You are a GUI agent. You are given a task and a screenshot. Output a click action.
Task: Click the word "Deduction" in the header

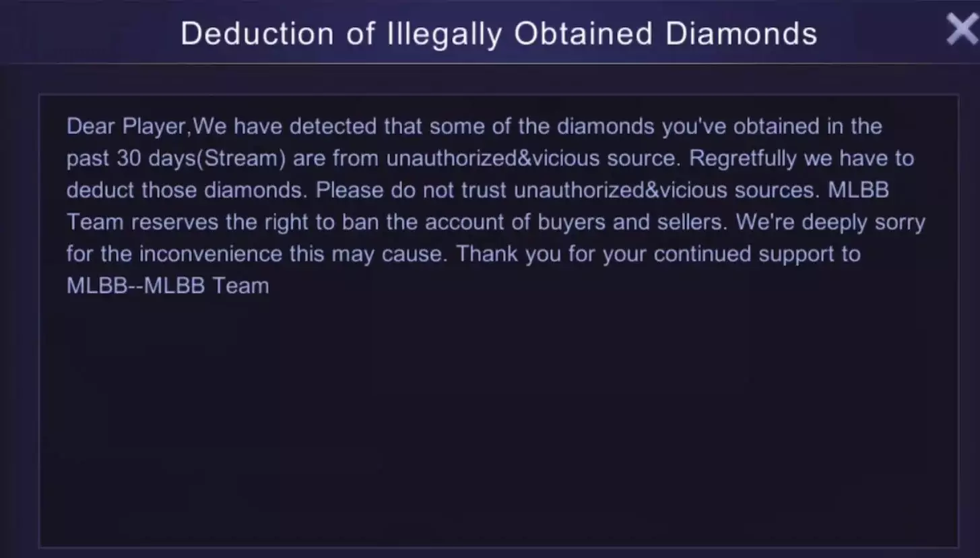tap(257, 34)
